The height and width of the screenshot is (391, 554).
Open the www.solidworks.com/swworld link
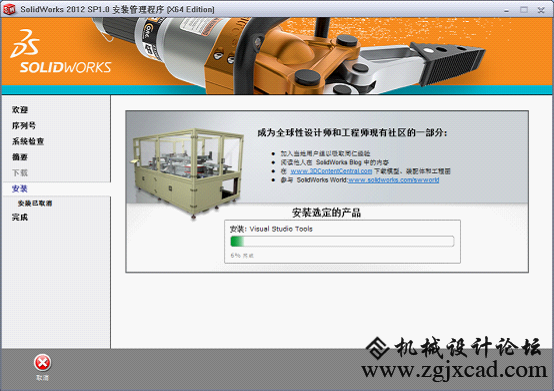(394, 180)
